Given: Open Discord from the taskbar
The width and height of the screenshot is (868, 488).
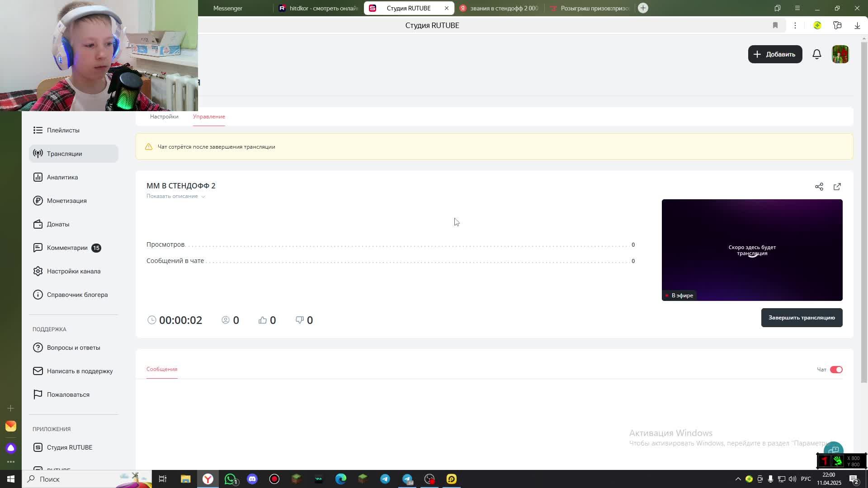Looking at the screenshot, I should 252,479.
